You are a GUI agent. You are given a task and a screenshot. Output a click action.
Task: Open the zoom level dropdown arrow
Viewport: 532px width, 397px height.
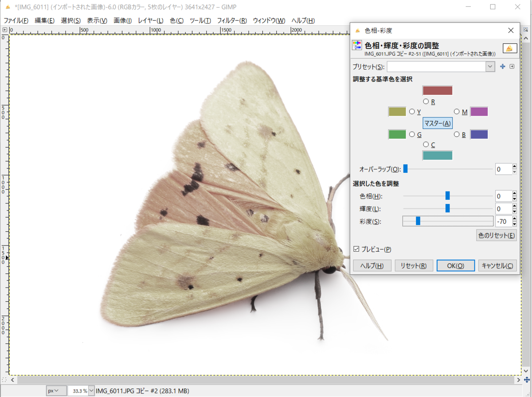tap(92, 391)
